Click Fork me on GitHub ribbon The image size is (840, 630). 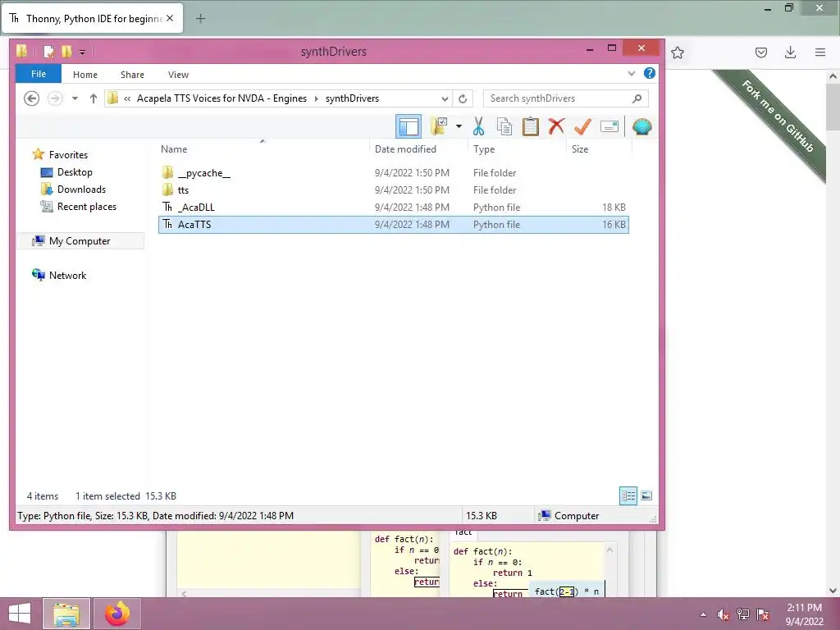click(x=777, y=115)
